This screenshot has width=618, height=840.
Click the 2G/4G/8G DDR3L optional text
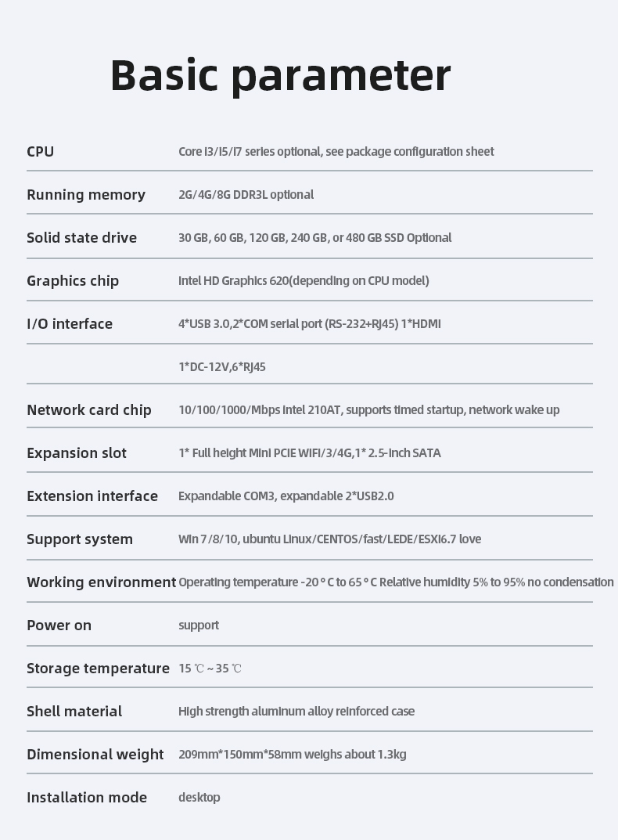point(246,194)
